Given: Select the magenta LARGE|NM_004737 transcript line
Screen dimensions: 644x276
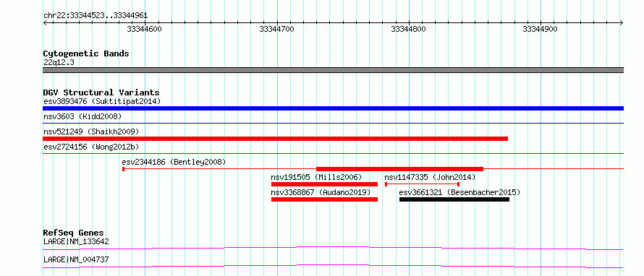Looking at the screenshot, I should pyautogui.click(x=333, y=266).
